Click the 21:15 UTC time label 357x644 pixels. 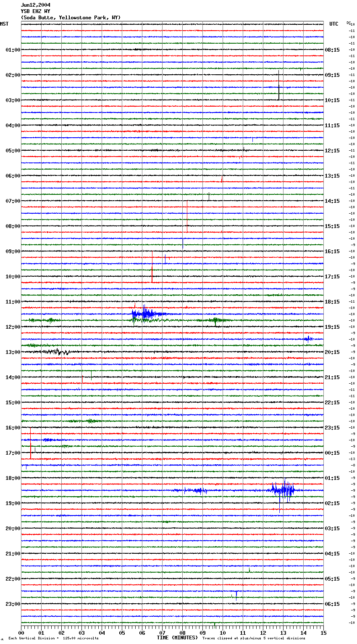tap(332, 377)
